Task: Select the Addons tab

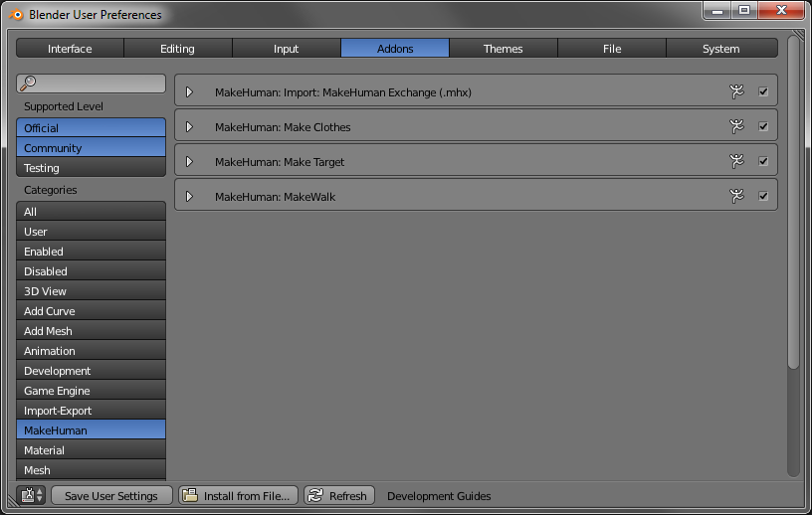Action: click(395, 48)
